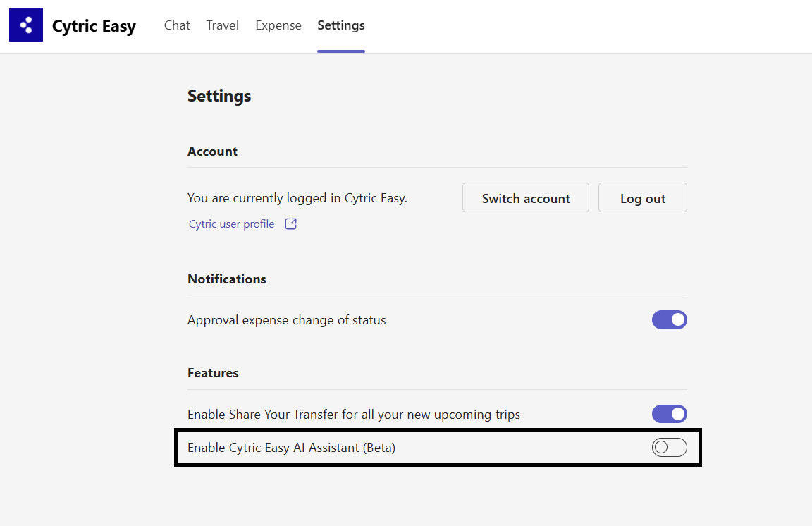Open the Cytric user profile link

(x=232, y=224)
